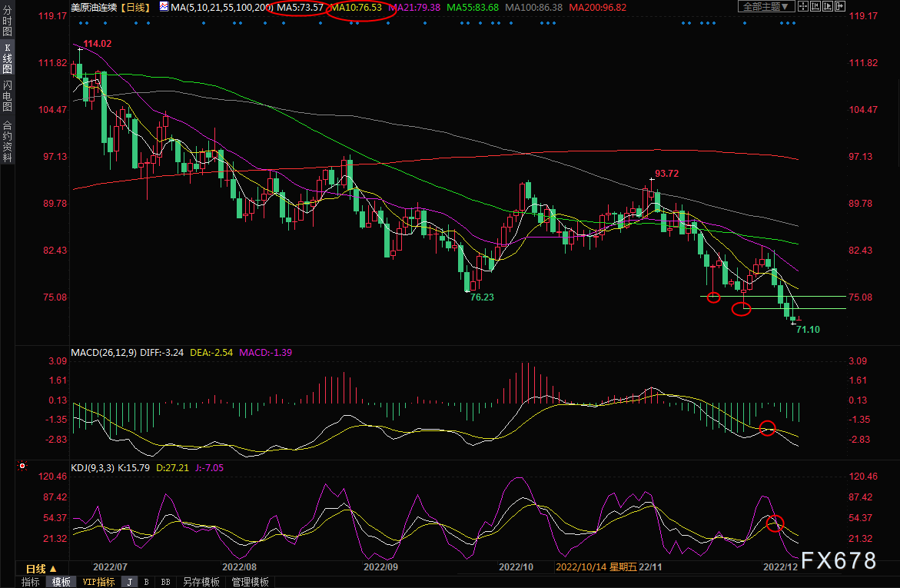The image size is (900, 588).
Task: Click the 另存模板 button
Action: click(x=201, y=582)
